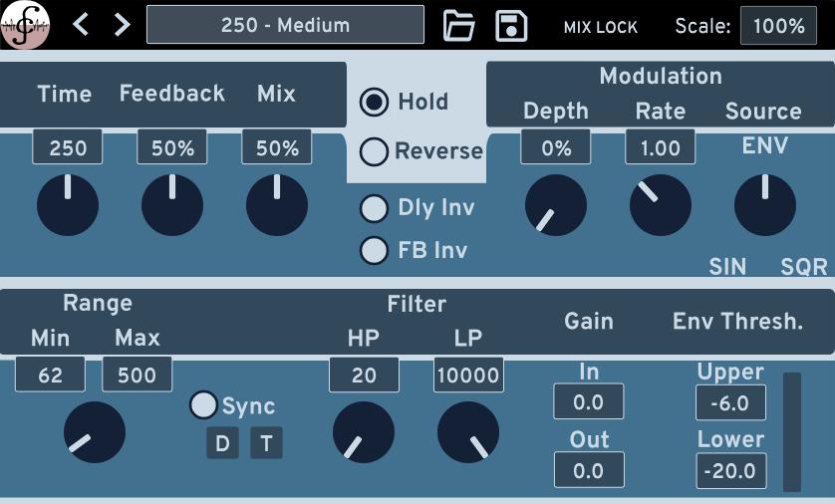The width and height of the screenshot is (835, 504).
Task: Click the Upper env threshold field
Action: [731, 403]
